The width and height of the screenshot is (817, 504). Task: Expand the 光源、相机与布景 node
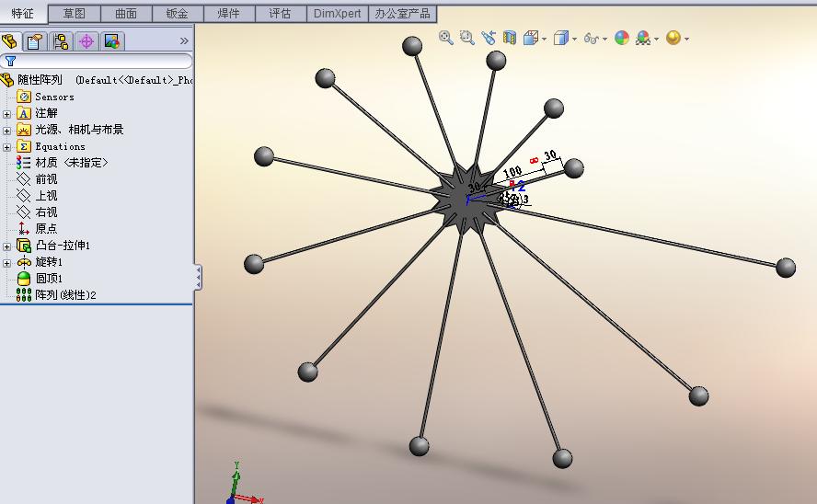tap(6, 131)
